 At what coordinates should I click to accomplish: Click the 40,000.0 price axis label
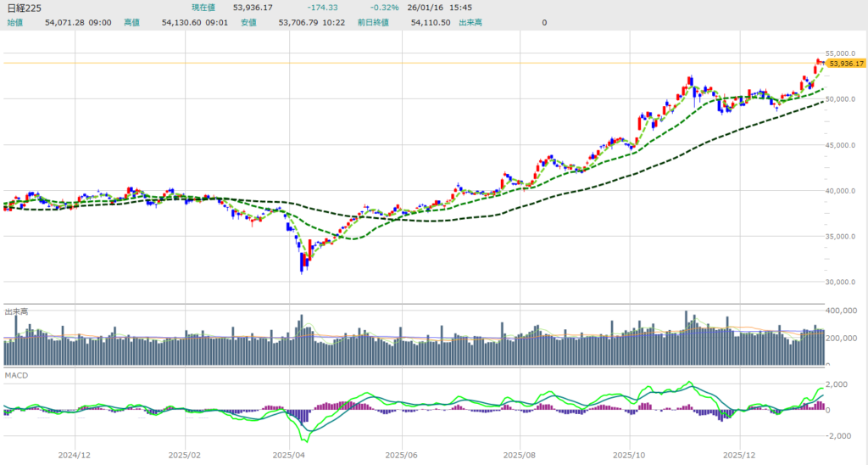[x=843, y=190]
